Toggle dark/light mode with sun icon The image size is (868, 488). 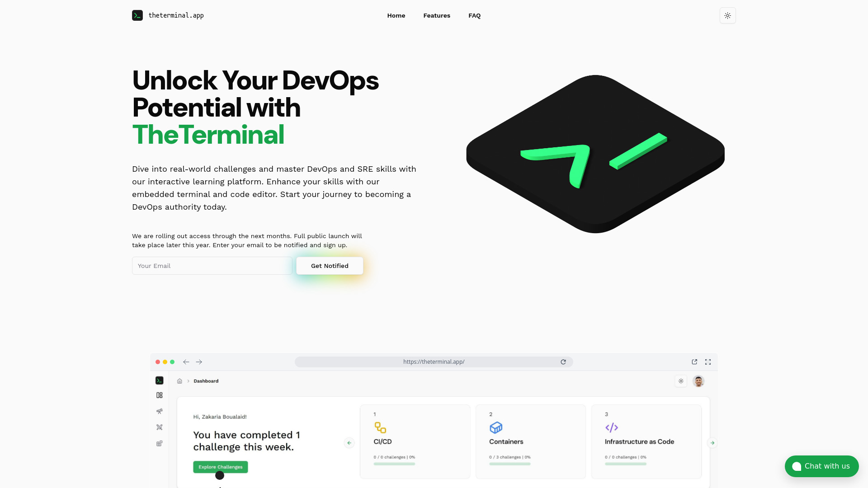pyautogui.click(x=727, y=15)
